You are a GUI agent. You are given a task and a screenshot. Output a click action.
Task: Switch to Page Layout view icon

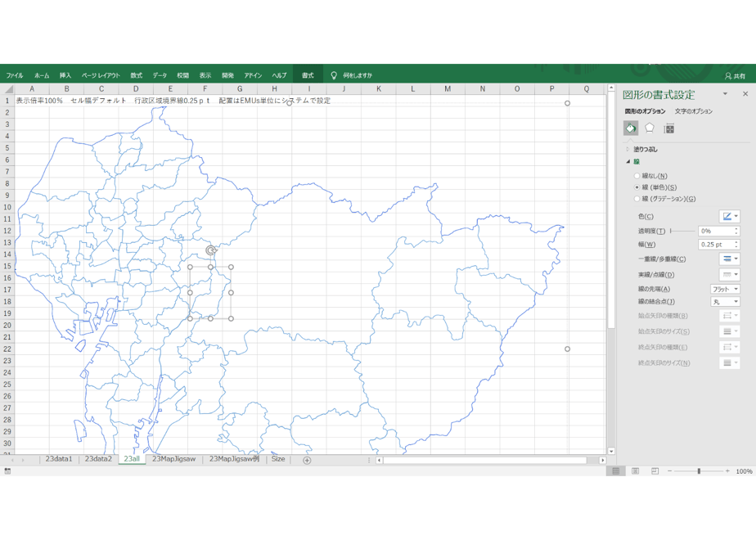click(x=636, y=471)
